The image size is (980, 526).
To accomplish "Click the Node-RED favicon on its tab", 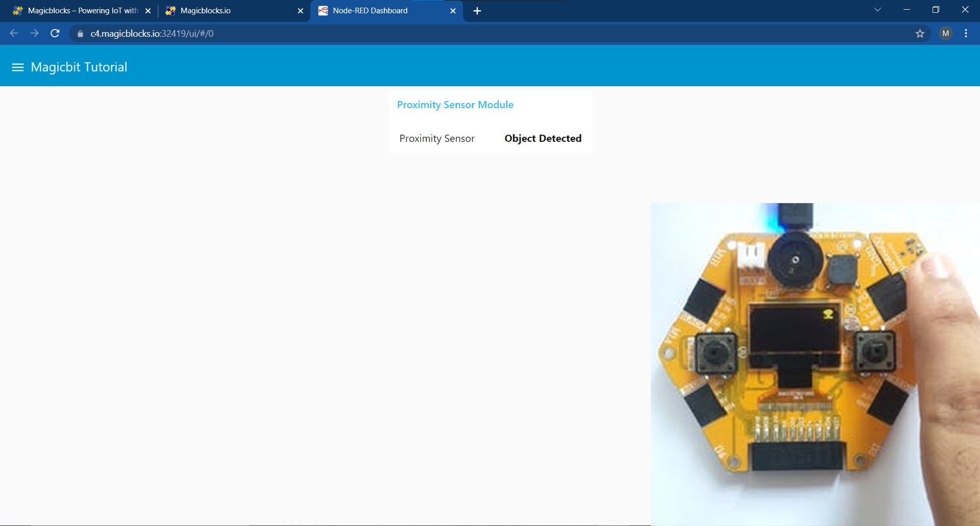I will 323,10.
